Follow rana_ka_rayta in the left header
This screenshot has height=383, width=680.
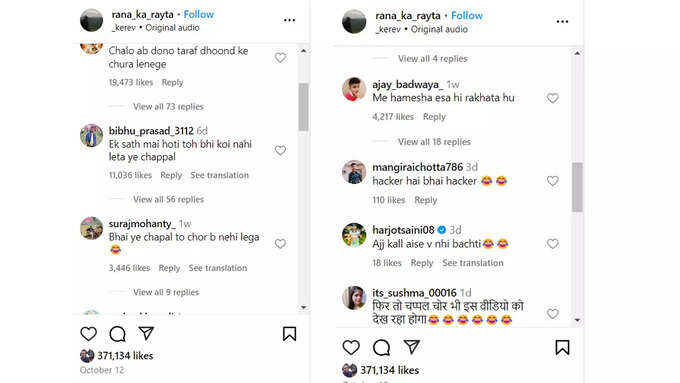(199, 14)
